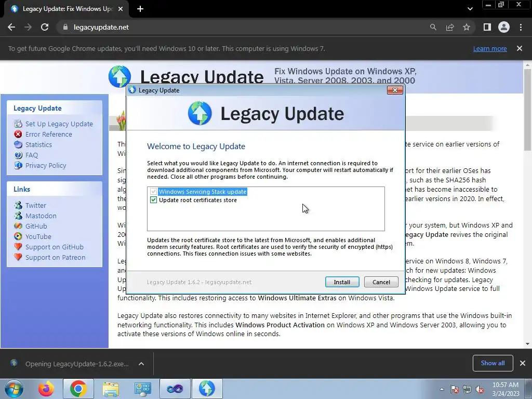
Task: Open Chrome side panel icon
Action: point(487,27)
